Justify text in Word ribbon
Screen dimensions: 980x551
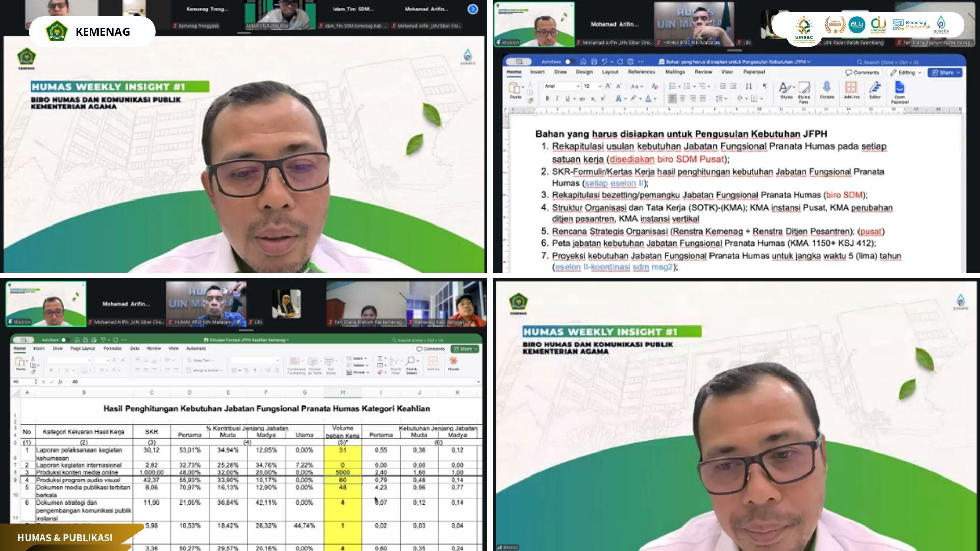[x=703, y=98]
